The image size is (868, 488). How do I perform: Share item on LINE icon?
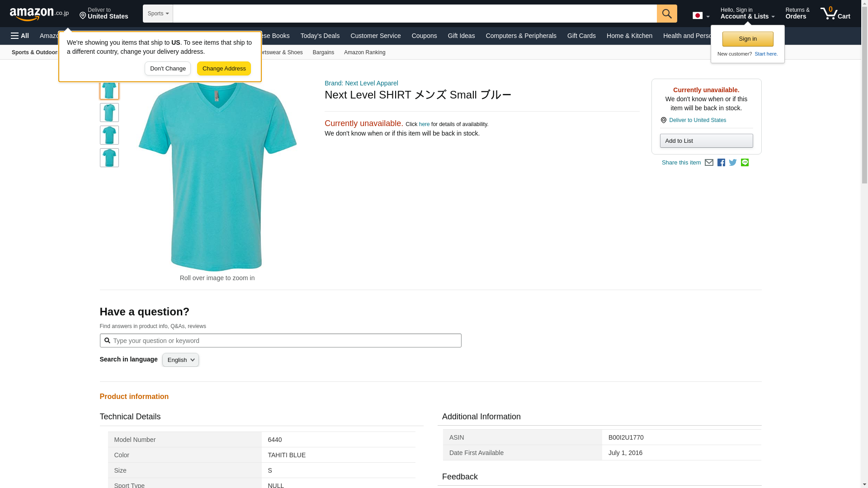[745, 163]
